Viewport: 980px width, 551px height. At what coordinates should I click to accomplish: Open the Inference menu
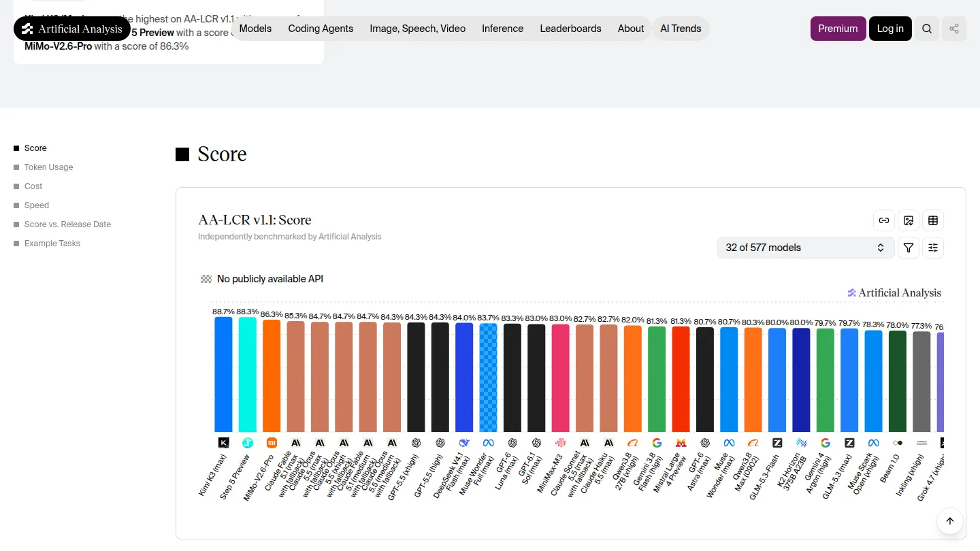tap(503, 29)
